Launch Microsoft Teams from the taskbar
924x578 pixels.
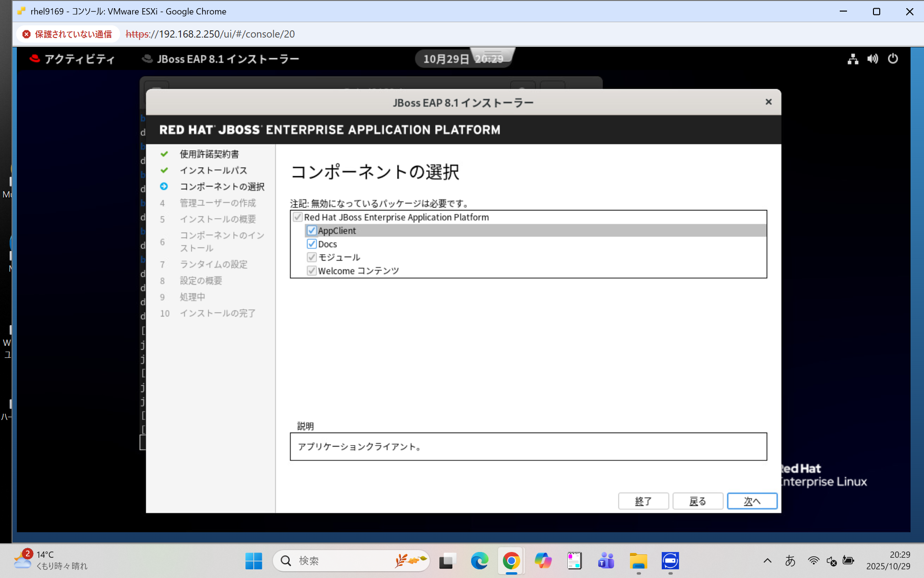[x=606, y=560]
